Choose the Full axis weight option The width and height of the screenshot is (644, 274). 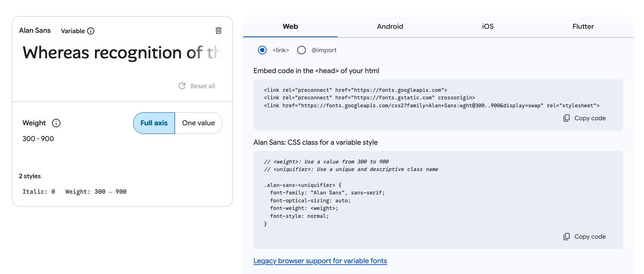154,123
